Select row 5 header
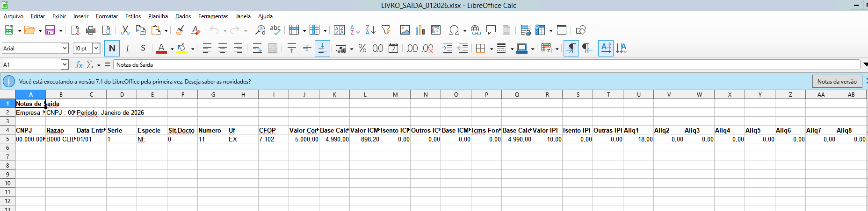Viewport: 868px width, 211px height. point(7,139)
